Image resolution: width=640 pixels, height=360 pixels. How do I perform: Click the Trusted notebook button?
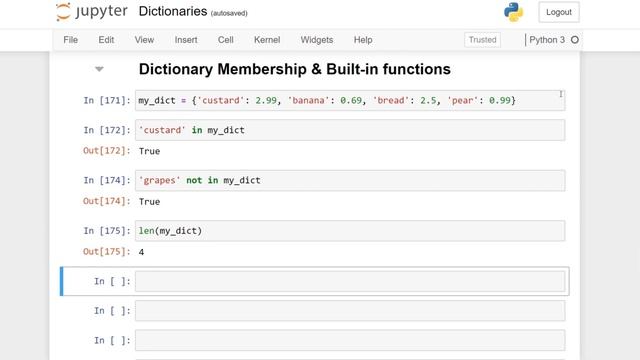[x=482, y=40]
